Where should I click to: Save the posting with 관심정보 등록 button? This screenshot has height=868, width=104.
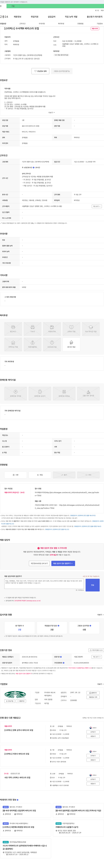click(40, 71)
